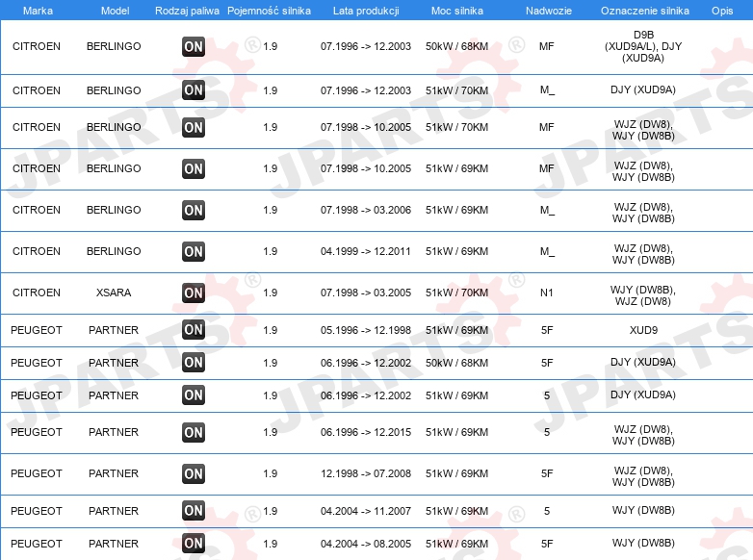
Task: Click the ON icon in the Berlingo 07.1998 -> 03.2006 row
Action: (x=194, y=210)
